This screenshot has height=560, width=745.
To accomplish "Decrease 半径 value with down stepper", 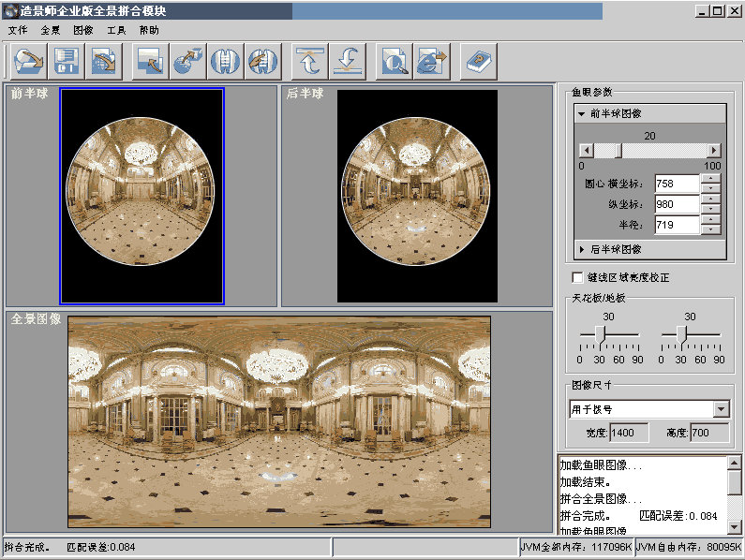I will click(x=710, y=229).
